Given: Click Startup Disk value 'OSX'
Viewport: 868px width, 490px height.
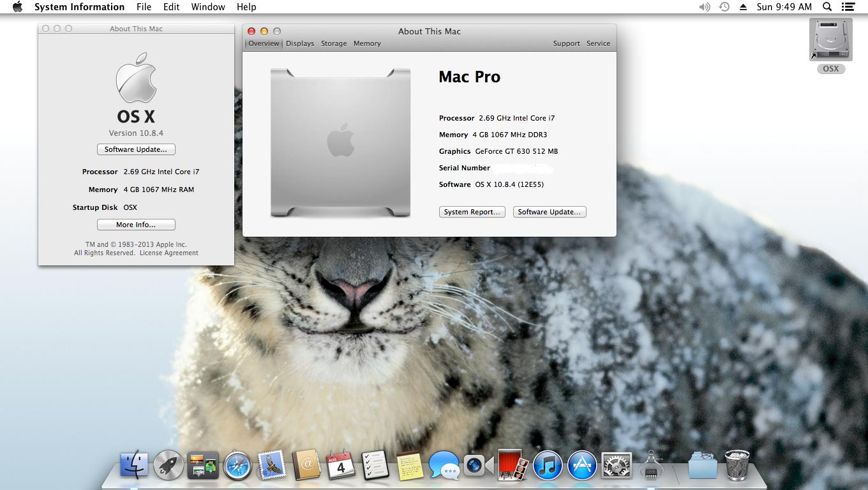Looking at the screenshot, I should pos(130,207).
